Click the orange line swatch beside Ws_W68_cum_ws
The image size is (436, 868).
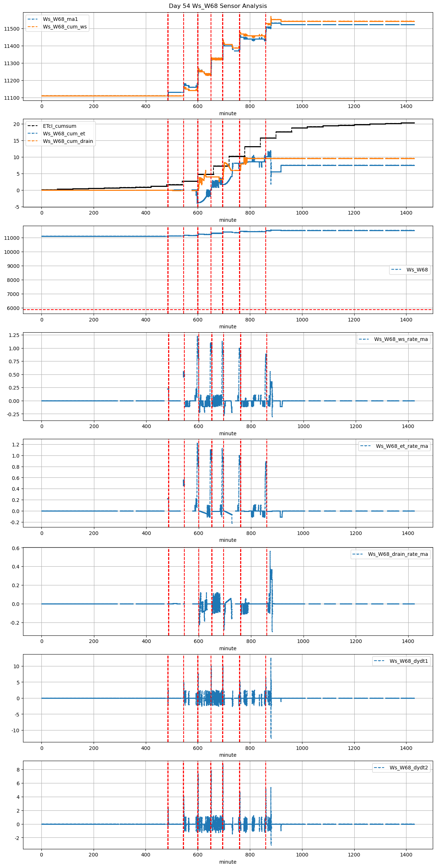pyautogui.click(x=33, y=27)
